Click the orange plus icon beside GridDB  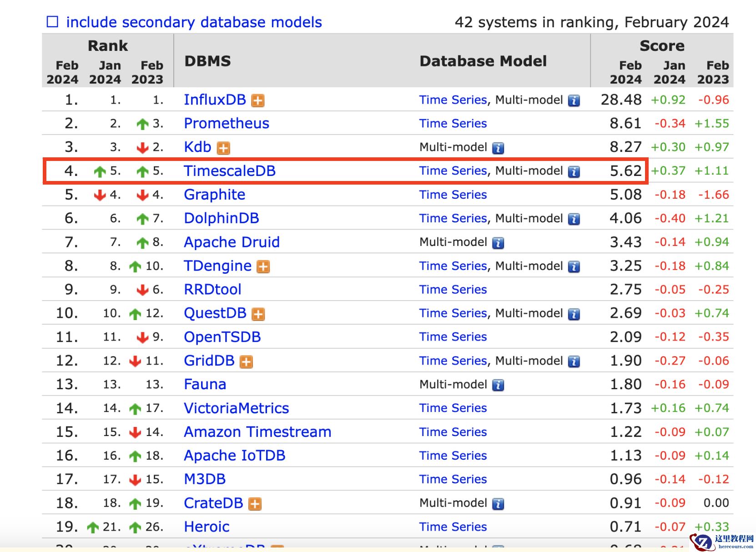[x=246, y=361]
